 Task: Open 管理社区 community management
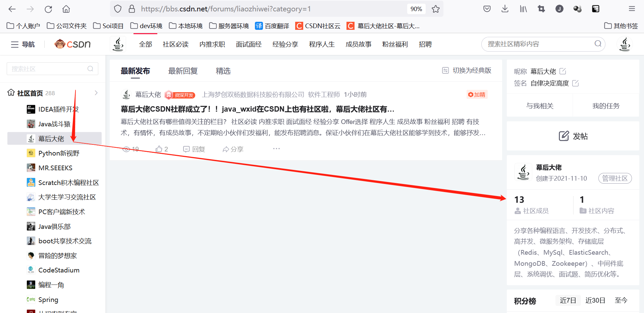(615, 178)
